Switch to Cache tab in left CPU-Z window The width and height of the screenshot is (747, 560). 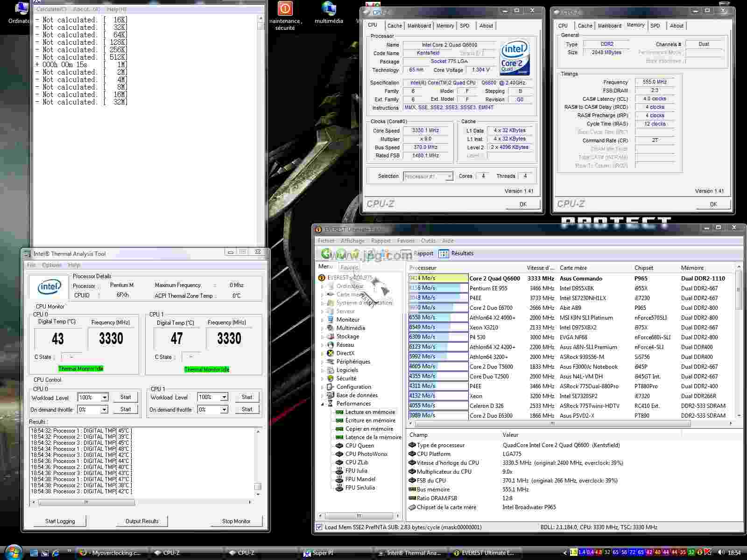pyautogui.click(x=395, y=26)
